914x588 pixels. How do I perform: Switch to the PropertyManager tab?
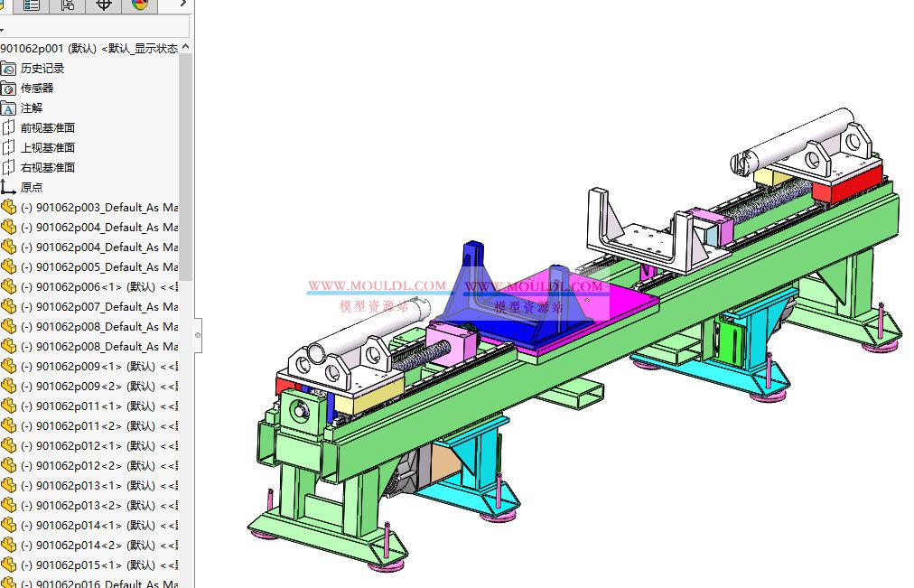click(32, 6)
